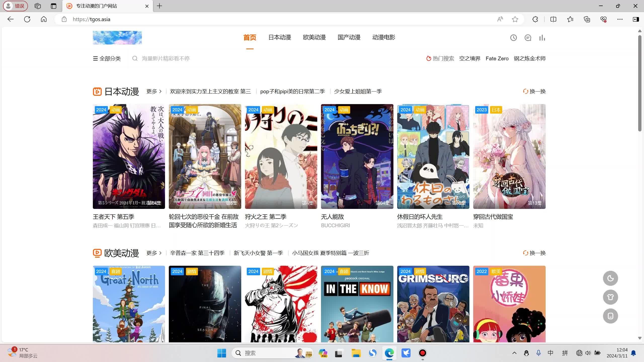Screen dimensions: 644x362
Task: Open browser settings and more menu
Action: point(620,19)
